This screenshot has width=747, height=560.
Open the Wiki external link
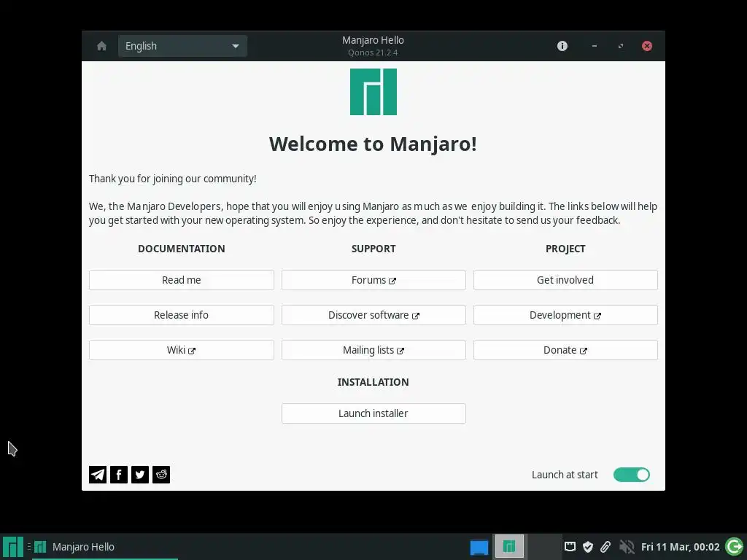(x=182, y=350)
